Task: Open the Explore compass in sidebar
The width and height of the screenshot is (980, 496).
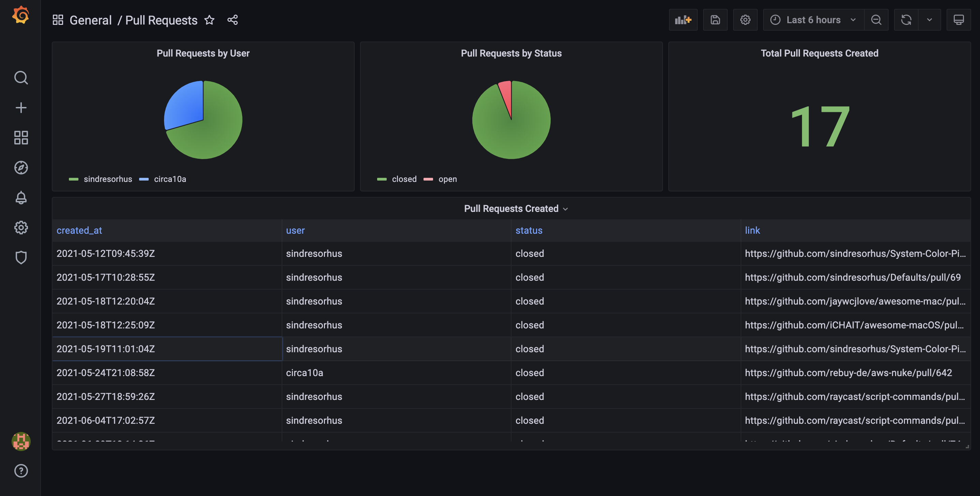Action: pos(21,168)
